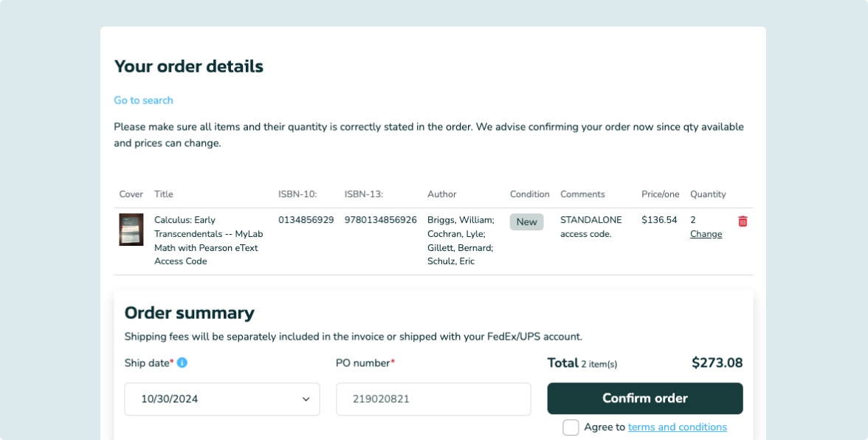The image size is (868, 440).
Task: Click the Confirm order button
Action: [x=645, y=399]
